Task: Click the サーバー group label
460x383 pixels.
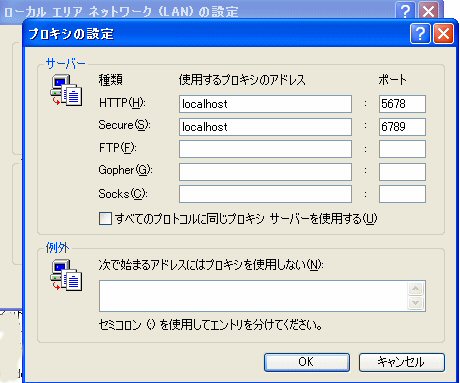Action: pos(65,63)
